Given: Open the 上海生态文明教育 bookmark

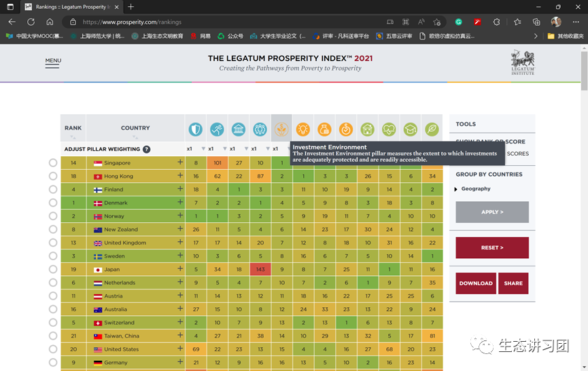Looking at the screenshot, I should (158, 36).
